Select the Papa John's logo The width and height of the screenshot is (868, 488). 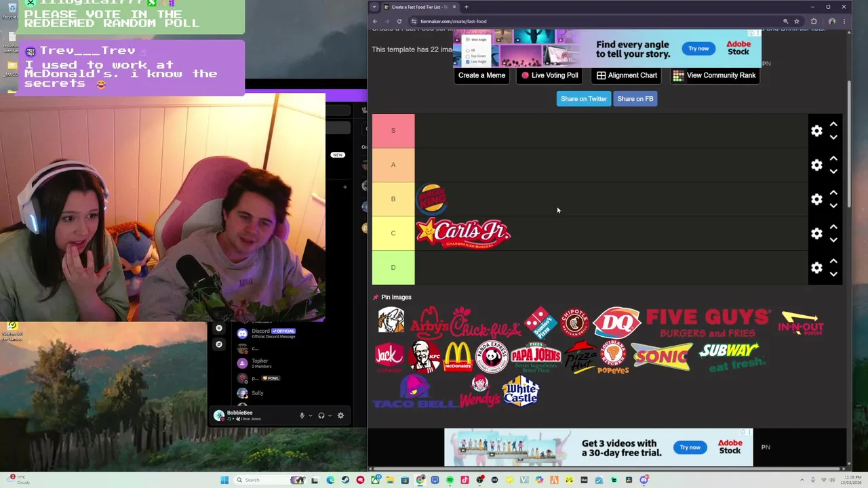click(536, 357)
